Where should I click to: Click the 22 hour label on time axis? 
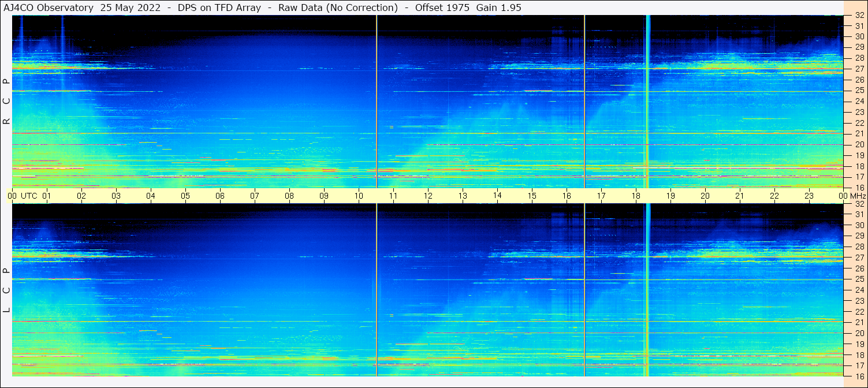point(774,196)
